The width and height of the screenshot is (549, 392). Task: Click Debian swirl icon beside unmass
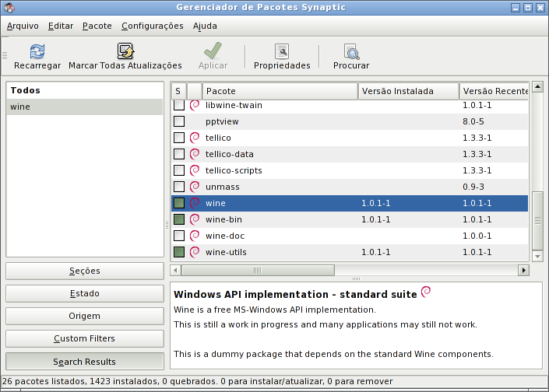coord(195,187)
